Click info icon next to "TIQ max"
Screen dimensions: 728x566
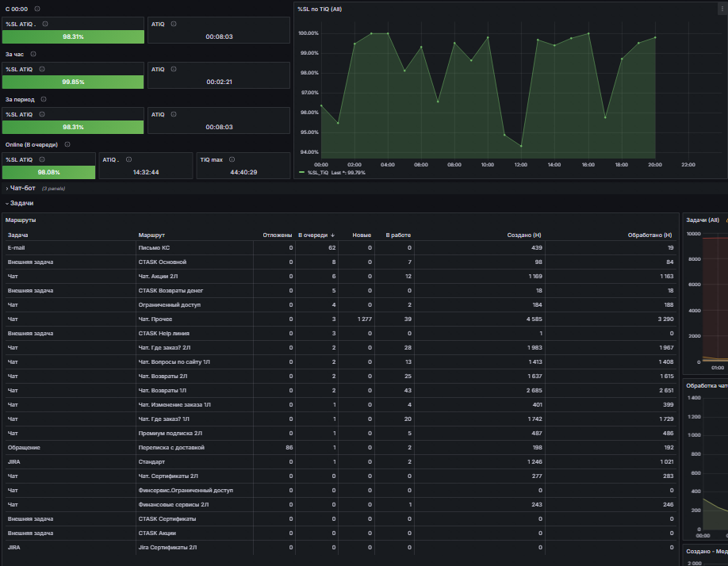pyautogui.click(x=232, y=159)
